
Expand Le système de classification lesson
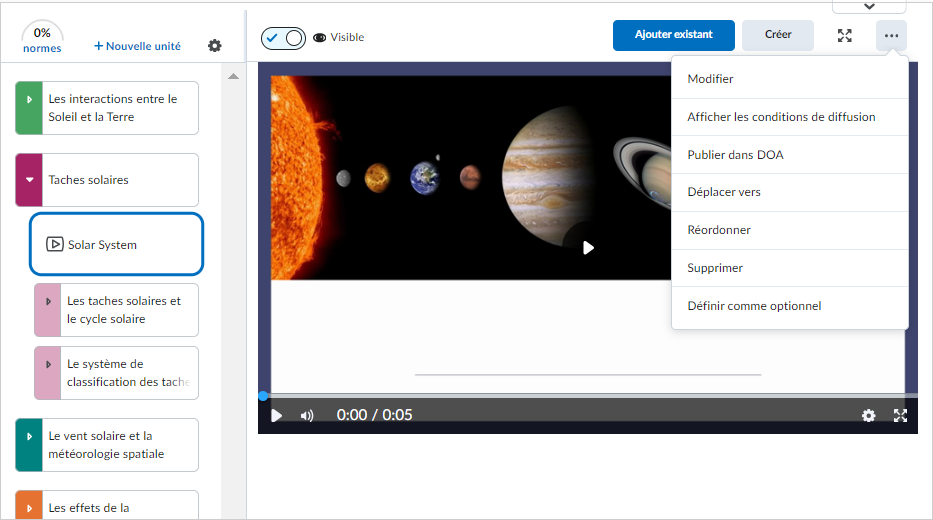(x=48, y=364)
